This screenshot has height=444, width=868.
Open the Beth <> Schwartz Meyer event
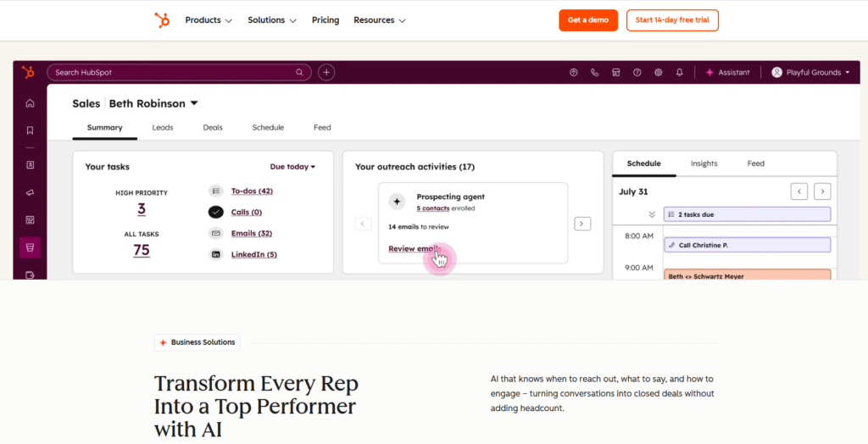[x=748, y=275]
